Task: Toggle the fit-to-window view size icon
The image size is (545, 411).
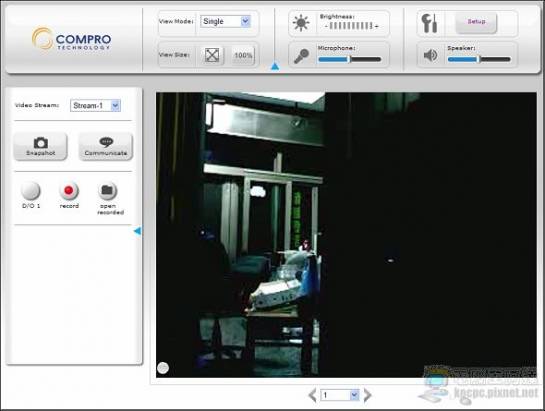Action: (x=212, y=55)
